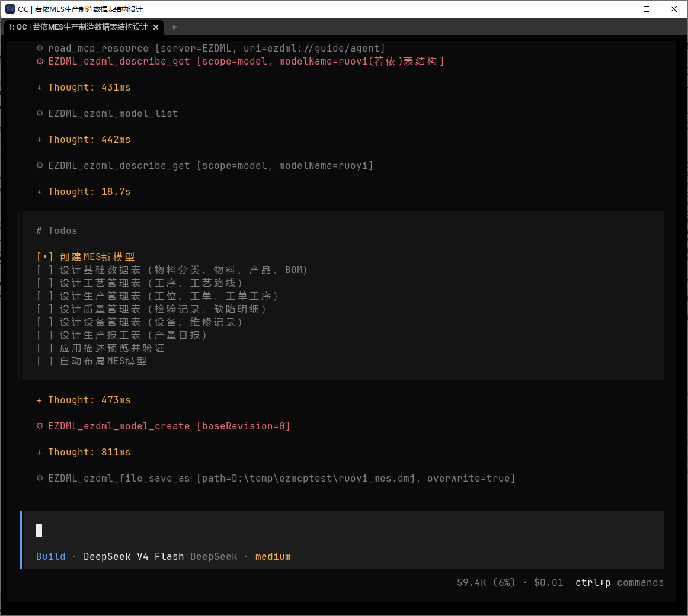Click the DeepSeek provider label

214,556
